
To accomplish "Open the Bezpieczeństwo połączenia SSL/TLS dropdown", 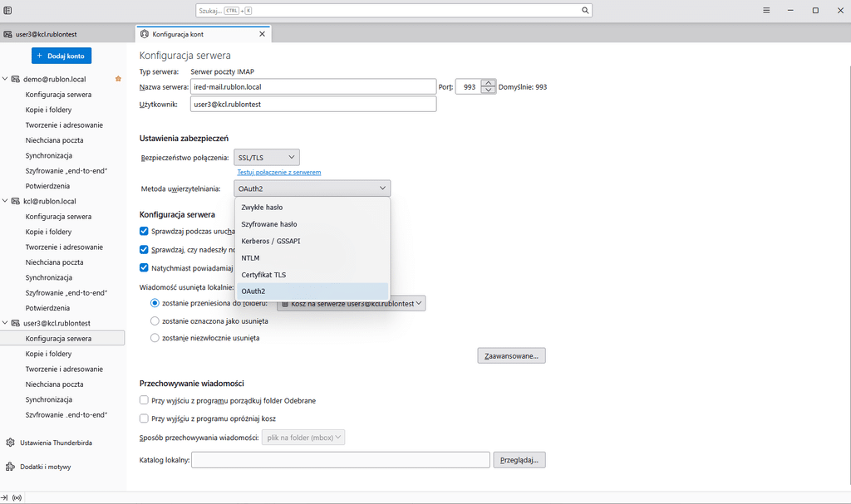I will point(267,157).
